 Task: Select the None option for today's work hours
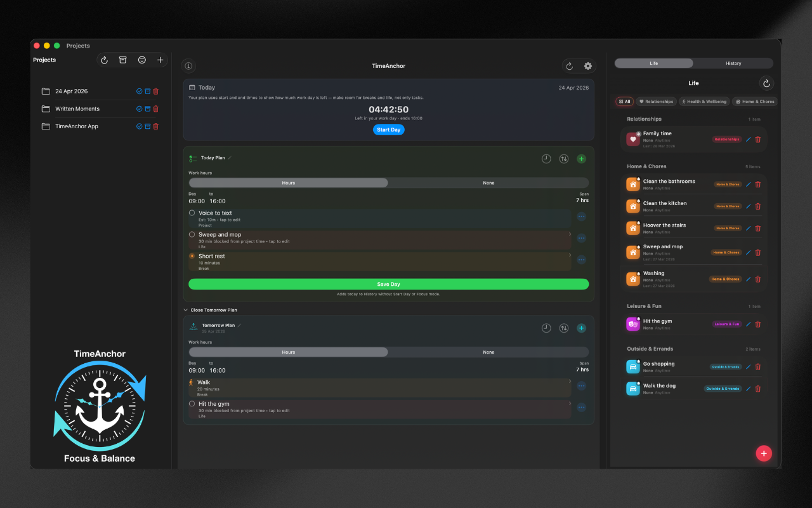488,183
